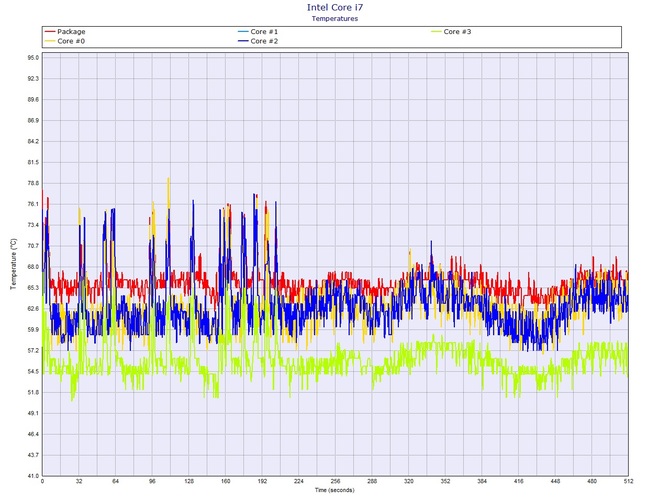670x502 pixels.
Task: Click the Package legend entry
Action: [x=65, y=32]
